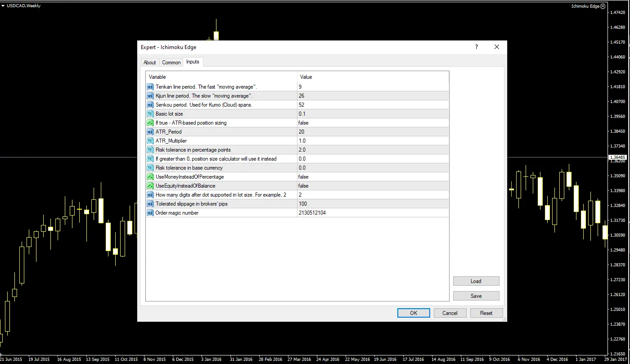
Task: Click the Save button
Action: pyautogui.click(x=476, y=296)
